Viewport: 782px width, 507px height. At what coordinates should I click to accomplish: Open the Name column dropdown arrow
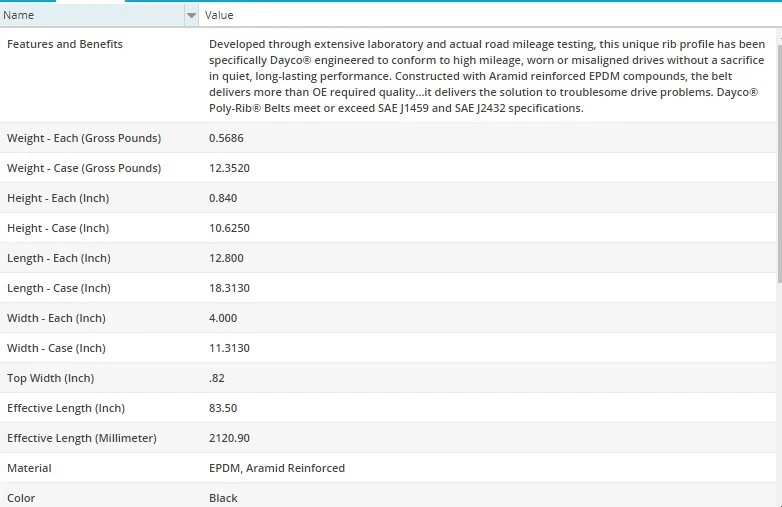coord(191,15)
